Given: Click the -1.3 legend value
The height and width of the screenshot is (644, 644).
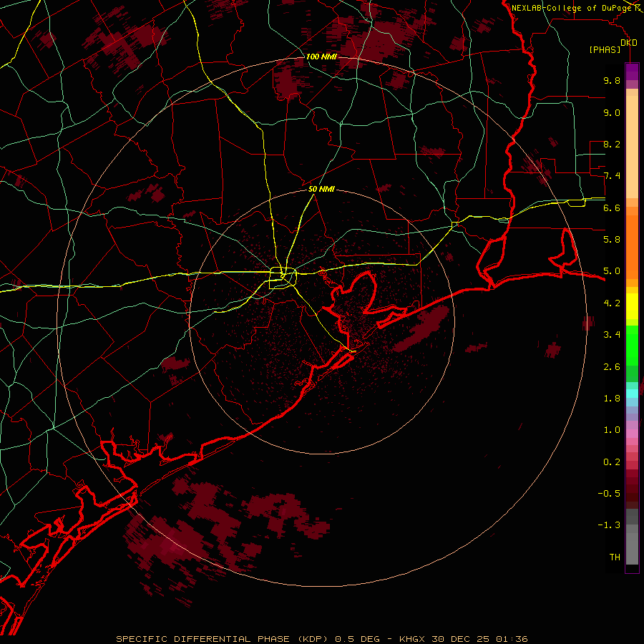Looking at the screenshot, I should (x=609, y=525).
